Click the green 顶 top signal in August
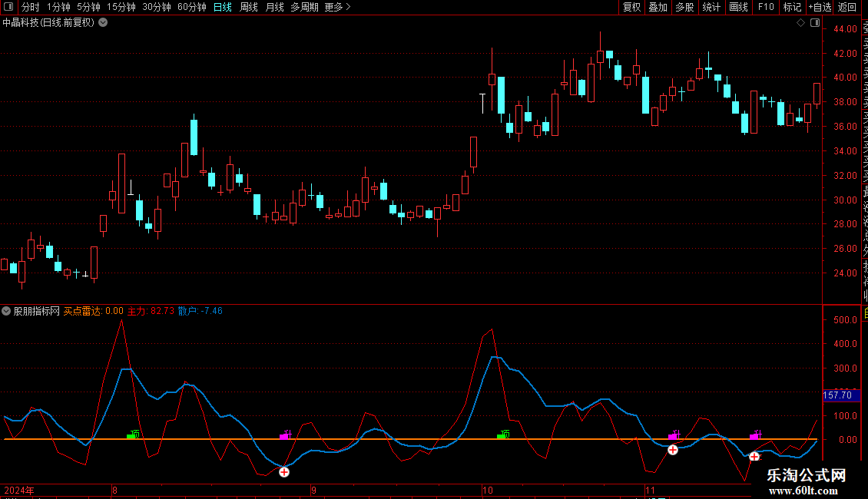The image size is (868, 499). coord(133,435)
